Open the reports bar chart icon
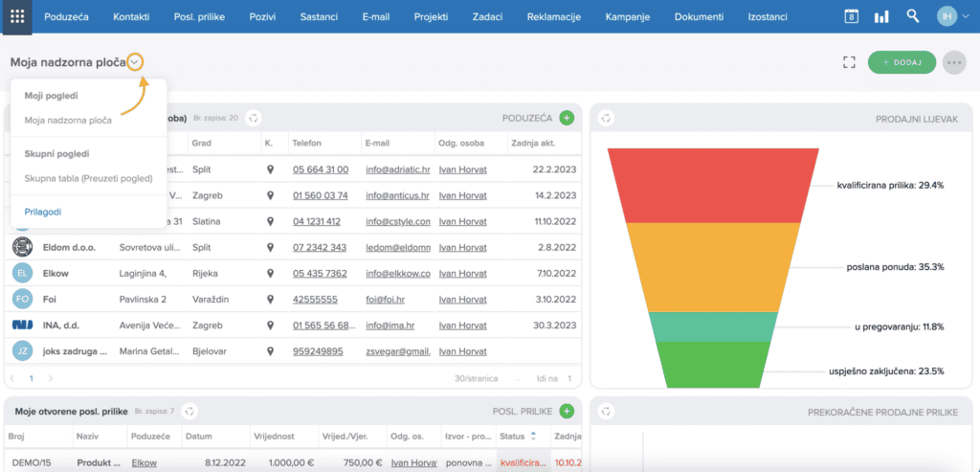Screen dimensions: 980x472 click(881, 17)
